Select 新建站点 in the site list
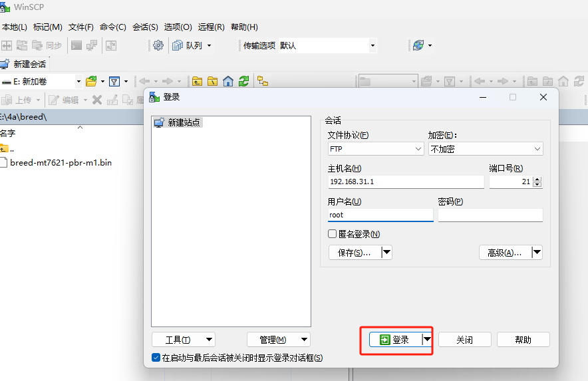Viewport: 588px width, 381px height. click(178, 122)
